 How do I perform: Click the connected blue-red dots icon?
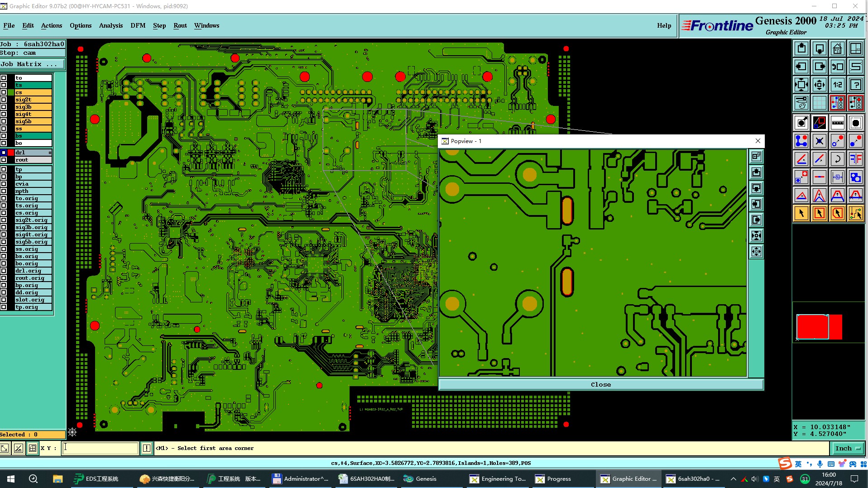[801, 141]
